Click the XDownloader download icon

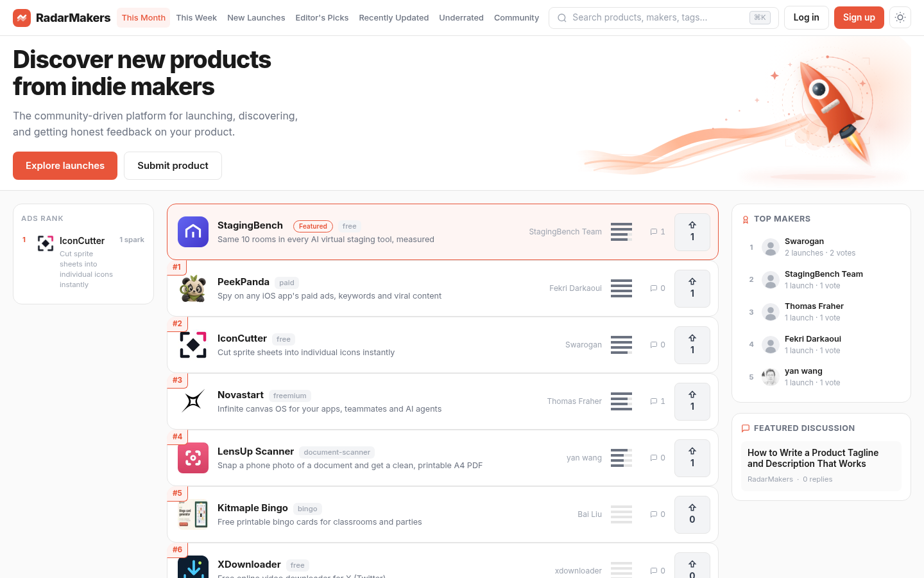193,567
